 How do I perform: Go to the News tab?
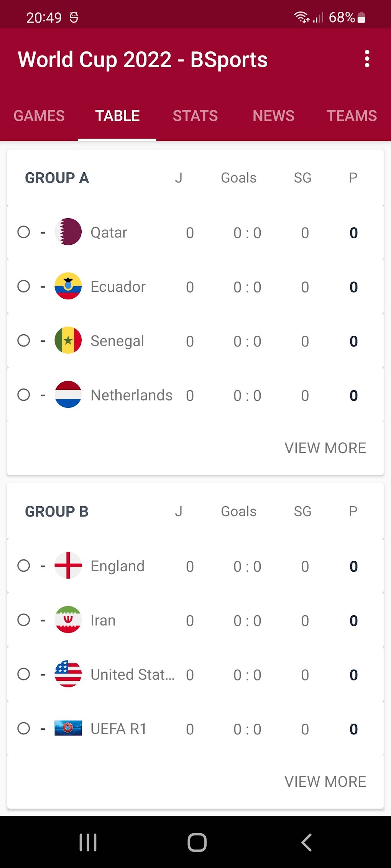click(273, 116)
